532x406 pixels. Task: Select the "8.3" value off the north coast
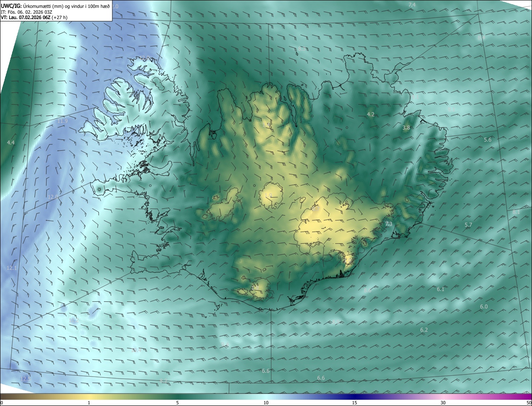[302, 49]
